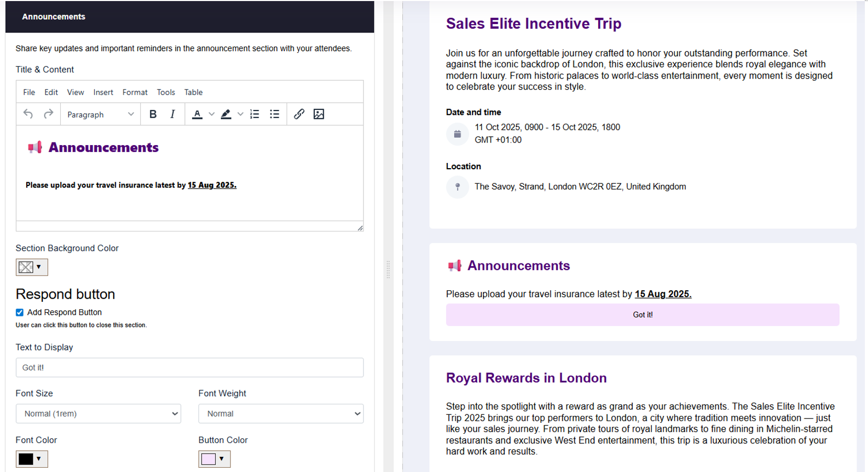
Task: Toggle italic formatting
Action: coord(172,114)
